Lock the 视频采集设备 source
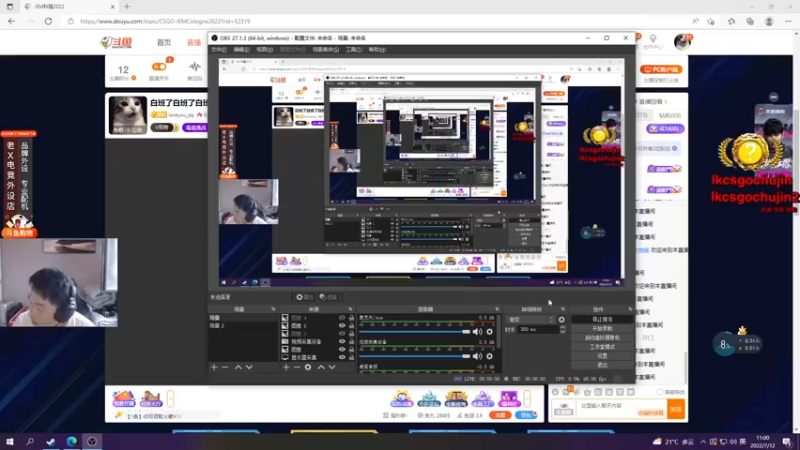 pos(351,342)
